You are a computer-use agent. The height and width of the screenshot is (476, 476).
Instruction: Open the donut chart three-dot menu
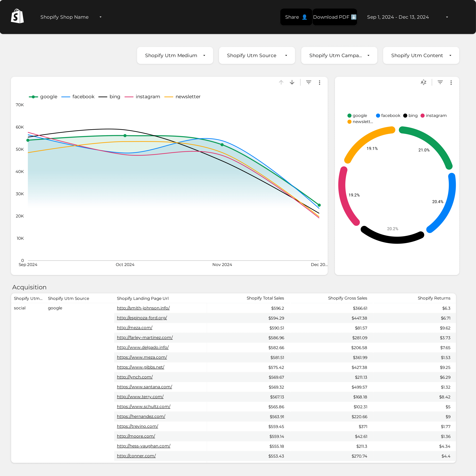(x=451, y=83)
